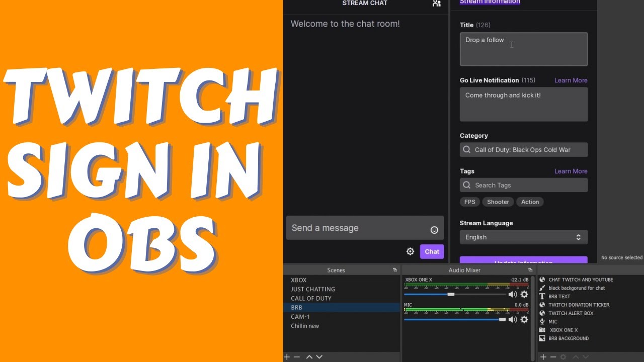Open the stream chat community users icon
The height and width of the screenshot is (362, 644).
point(436,4)
